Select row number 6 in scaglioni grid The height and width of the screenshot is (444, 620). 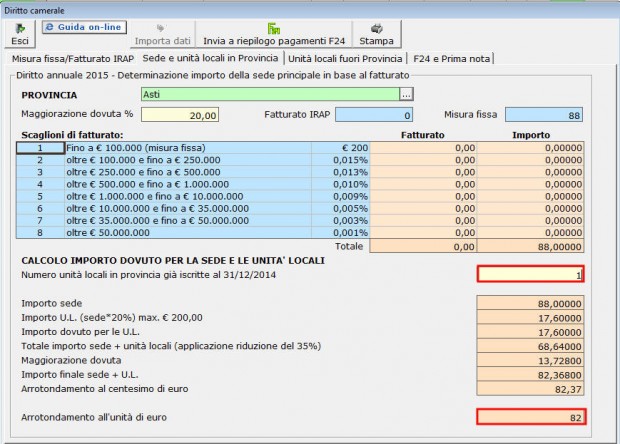pyautogui.click(x=40, y=208)
